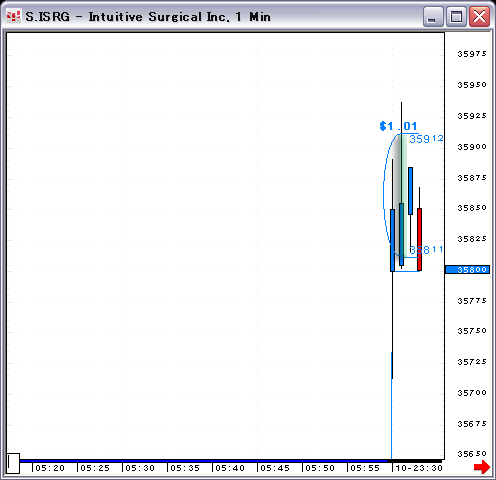Click the blue horizontal time scrollbar
496x480 pixels.
tap(203, 461)
